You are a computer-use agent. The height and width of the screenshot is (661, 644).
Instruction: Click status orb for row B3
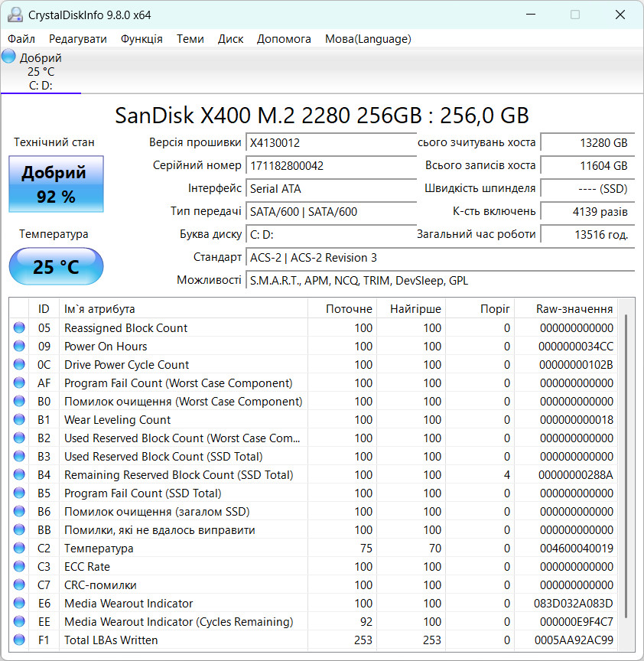[x=19, y=456]
